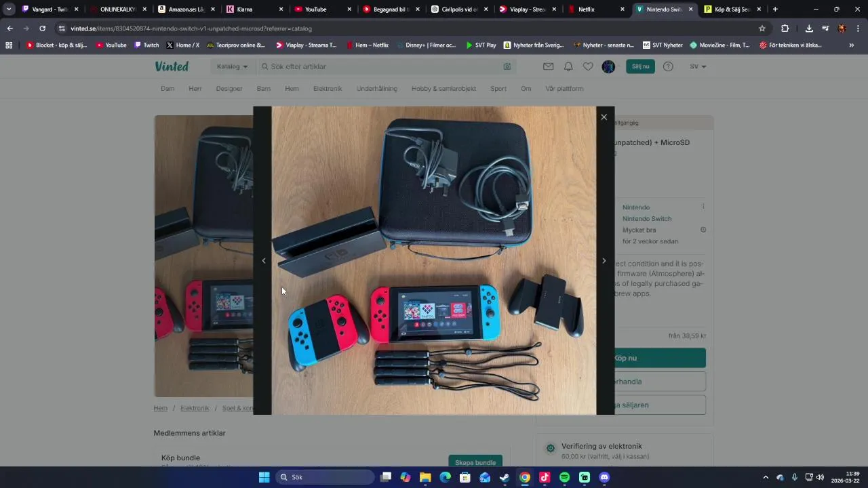Open the Vinted notifications bell
868x488 pixels.
[568, 66]
